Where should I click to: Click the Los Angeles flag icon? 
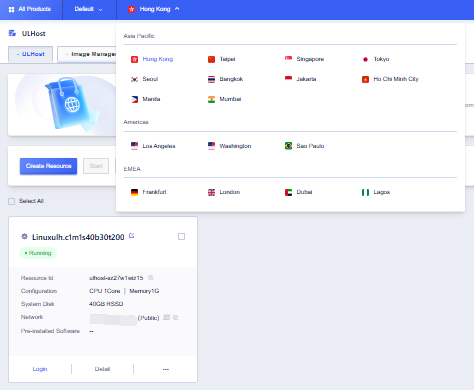(134, 146)
